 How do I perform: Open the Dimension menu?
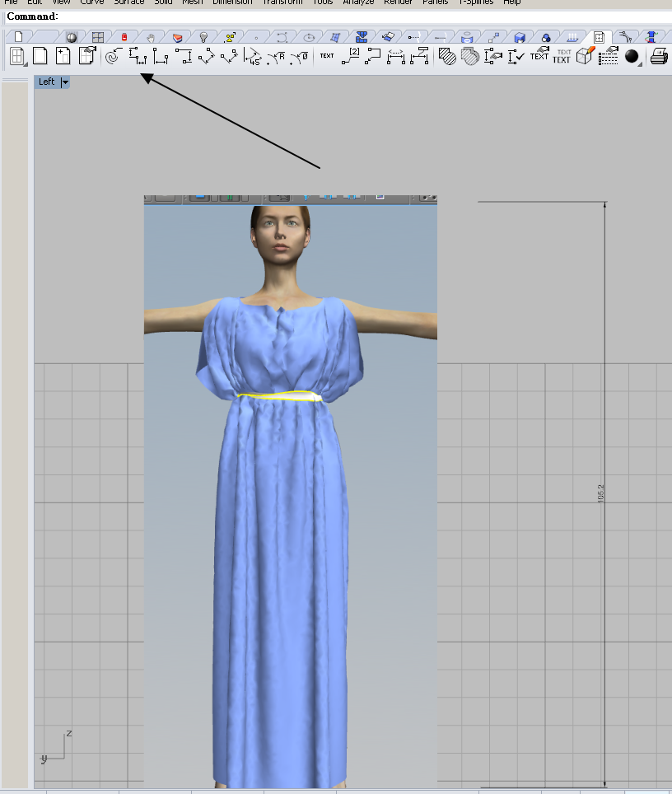232,2
